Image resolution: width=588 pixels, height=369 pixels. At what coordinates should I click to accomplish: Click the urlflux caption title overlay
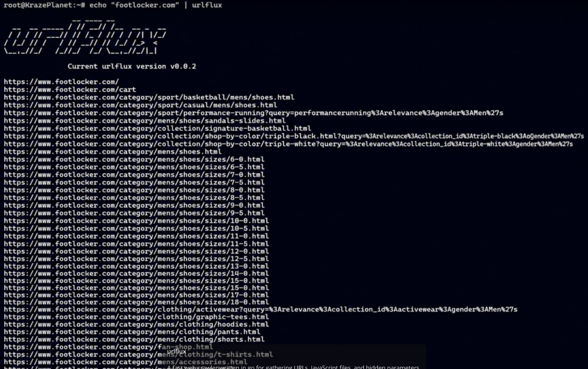click(x=176, y=351)
